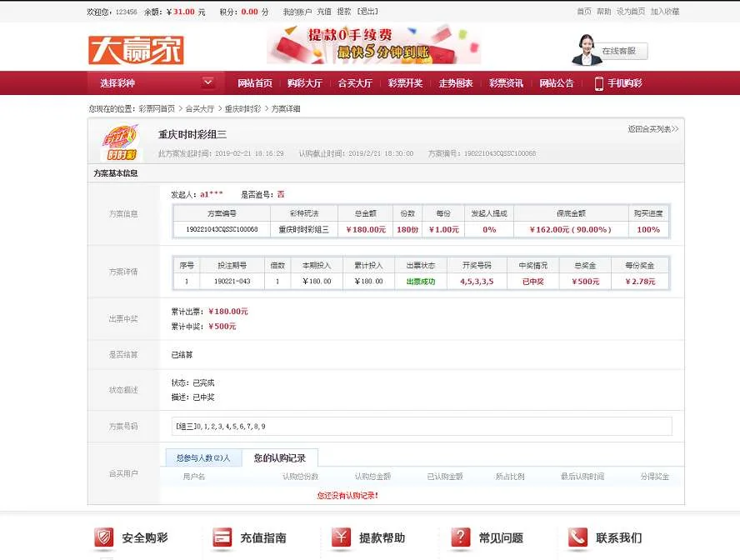The width and height of the screenshot is (740, 560).
Task: Click the 重庆时时彩 lottery logo icon
Action: click(119, 142)
